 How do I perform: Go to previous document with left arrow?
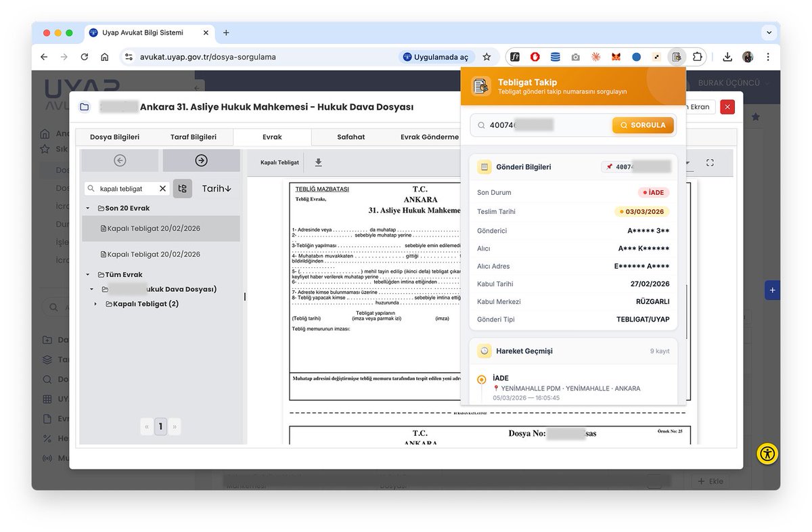(x=120, y=160)
